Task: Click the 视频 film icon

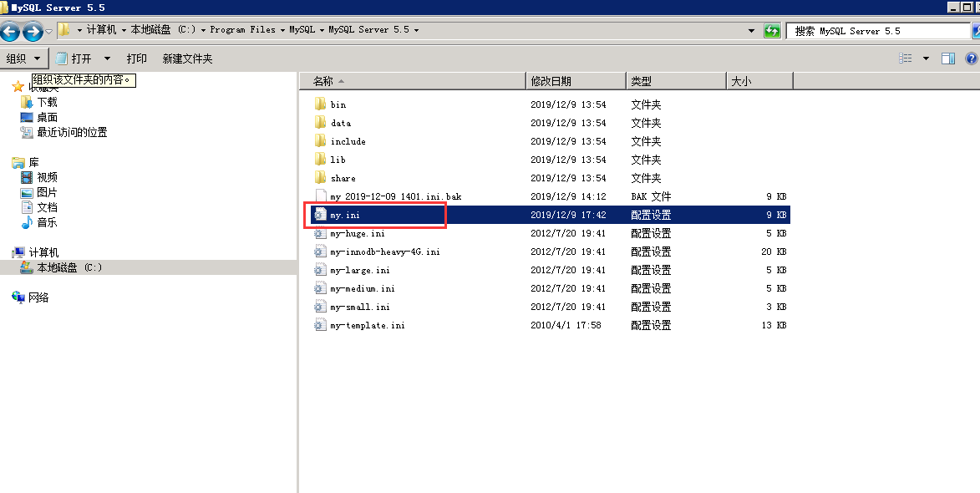Action: pos(27,177)
